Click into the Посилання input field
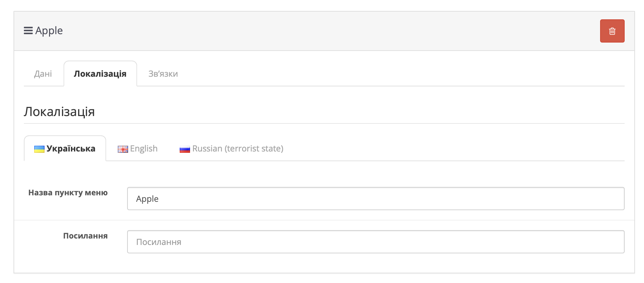This screenshot has width=644, height=283. click(376, 242)
